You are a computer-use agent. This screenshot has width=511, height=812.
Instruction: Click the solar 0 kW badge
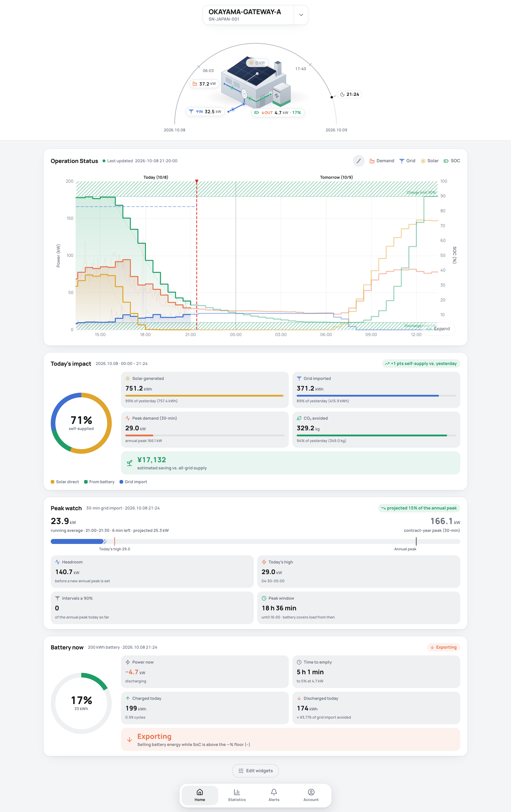pyautogui.click(x=257, y=63)
